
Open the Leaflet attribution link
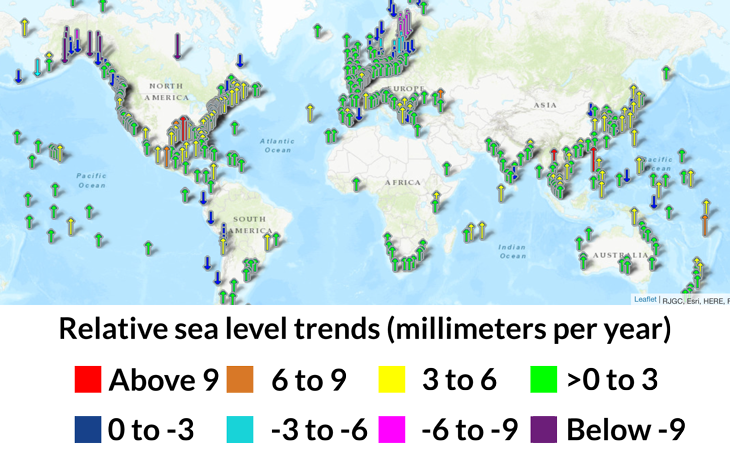pos(645,299)
